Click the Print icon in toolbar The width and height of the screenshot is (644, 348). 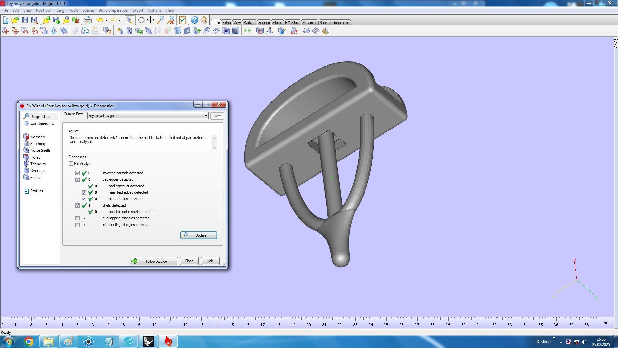(88, 20)
